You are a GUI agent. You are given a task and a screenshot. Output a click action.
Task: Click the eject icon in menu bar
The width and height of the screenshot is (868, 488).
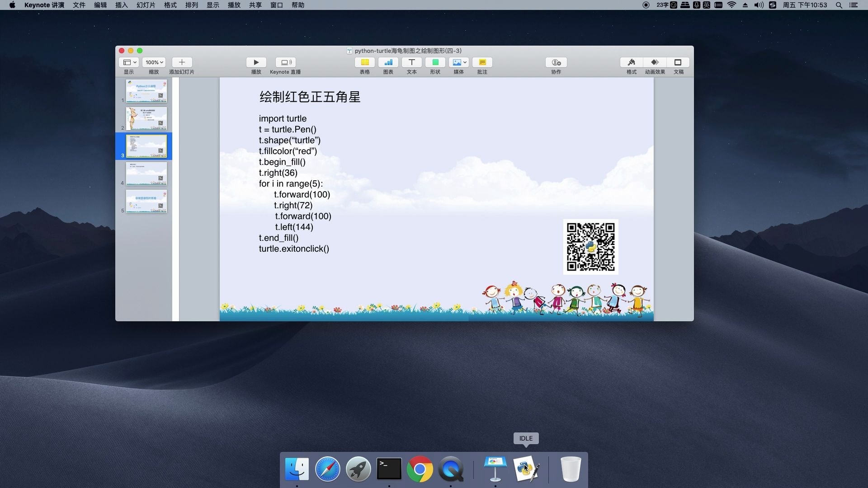click(745, 5)
